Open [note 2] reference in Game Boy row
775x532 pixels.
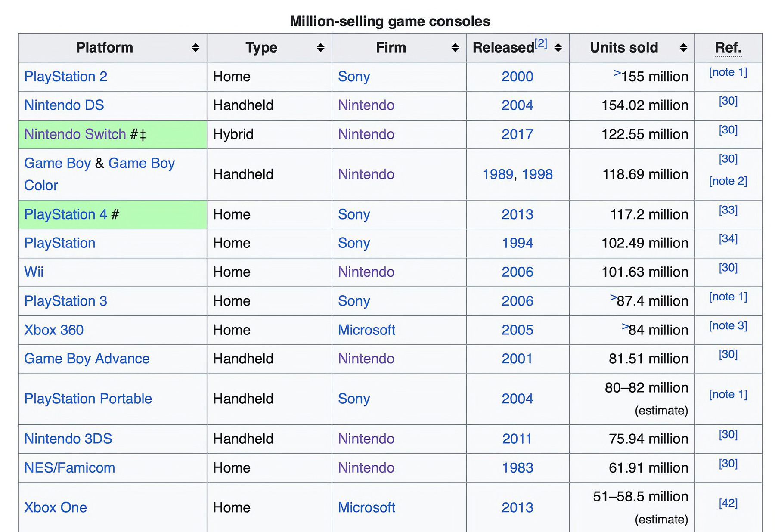728,181
